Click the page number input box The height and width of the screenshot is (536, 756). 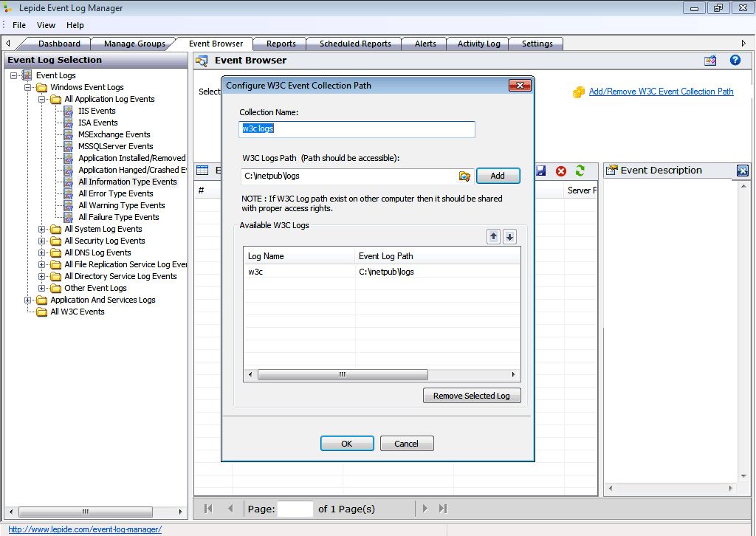coord(295,509)
